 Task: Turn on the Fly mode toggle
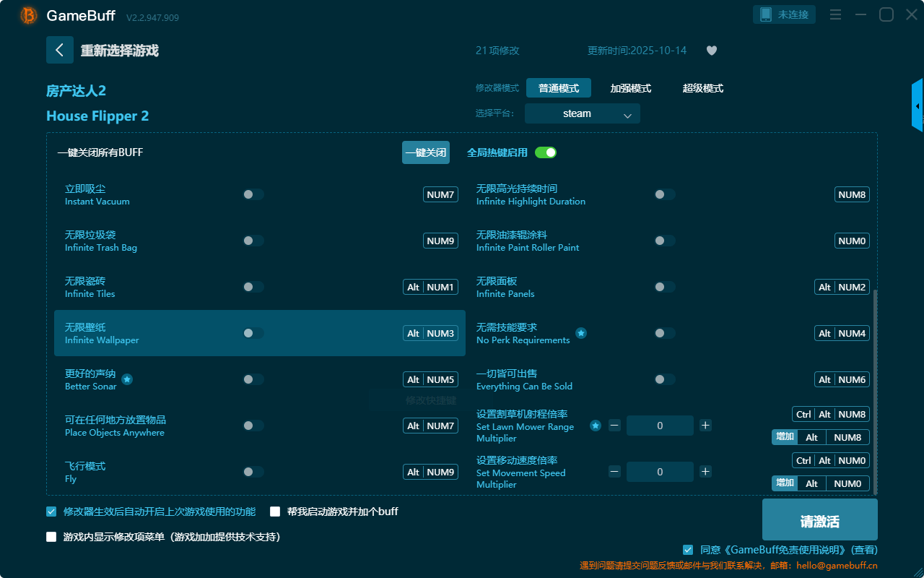pyautogui.click(x=253, y=472)
